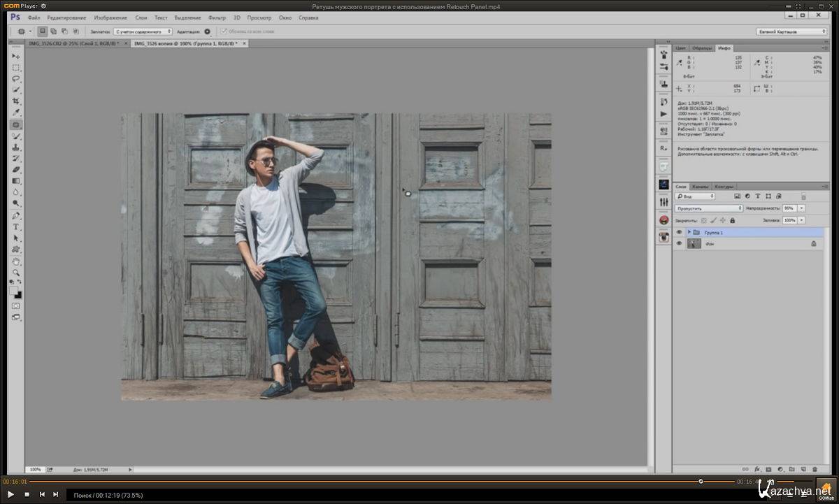Click the opacity value field in Layers

(789, 208)
